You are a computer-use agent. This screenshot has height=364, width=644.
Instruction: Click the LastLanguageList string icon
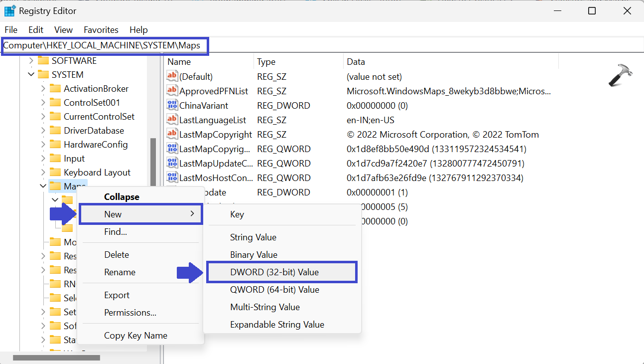coord(172,120)
